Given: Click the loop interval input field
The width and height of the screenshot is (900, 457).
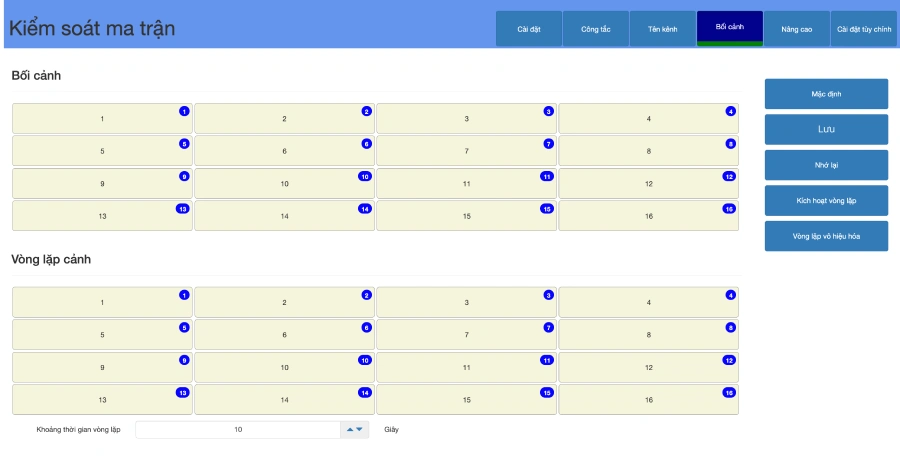Looking at the screenshot, I should [x=238, y=429].
